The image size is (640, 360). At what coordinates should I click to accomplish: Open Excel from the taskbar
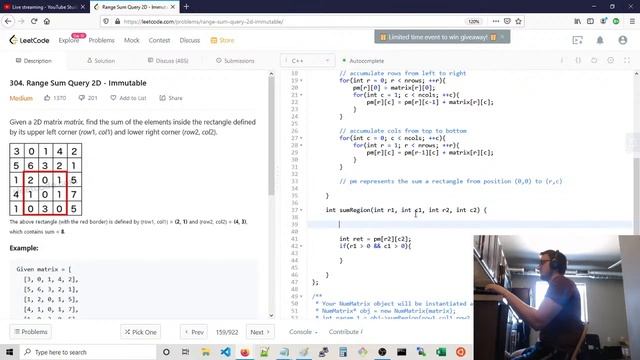point(441,352)
